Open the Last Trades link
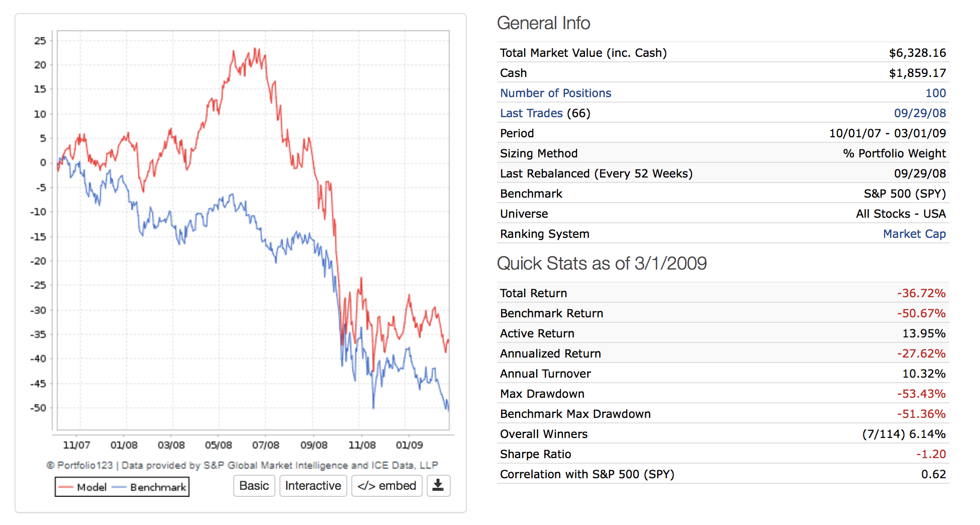Viewport: 980px width, 525px height. point(531,113)
